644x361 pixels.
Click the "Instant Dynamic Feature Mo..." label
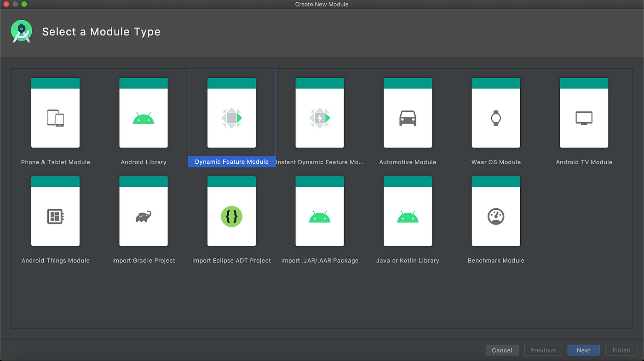click(x=320, y=162)
